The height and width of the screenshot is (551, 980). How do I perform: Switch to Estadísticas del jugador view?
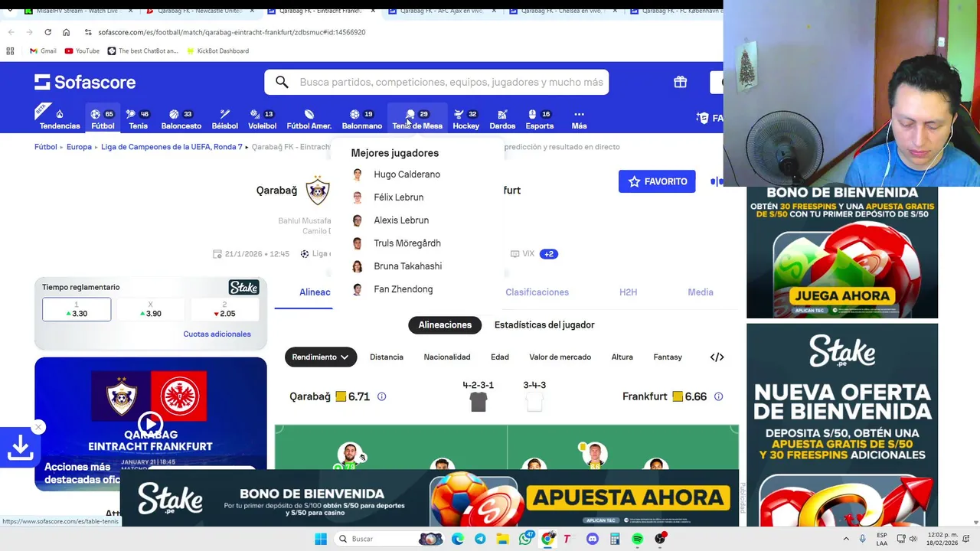(x=544, y=324)
